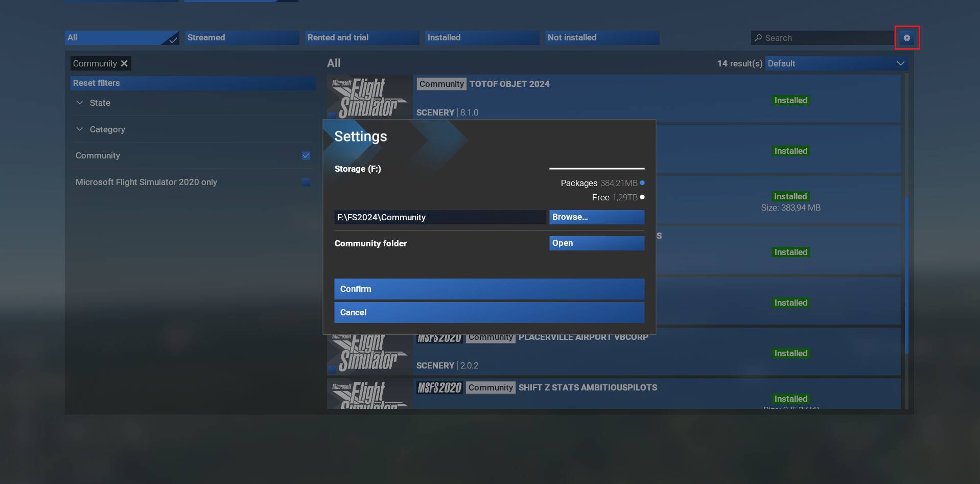Image resolution: width=980 pixels, height=484 pixels.
Task: Open the Default sort order dropdown
Action: [x=835, y=63]
